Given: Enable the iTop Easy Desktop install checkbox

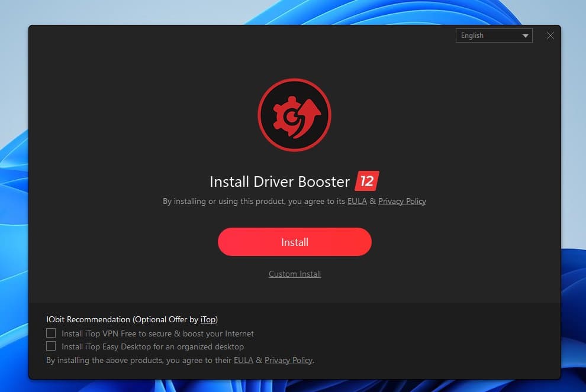Looking at the screenshot, I should tap(51, 346).
